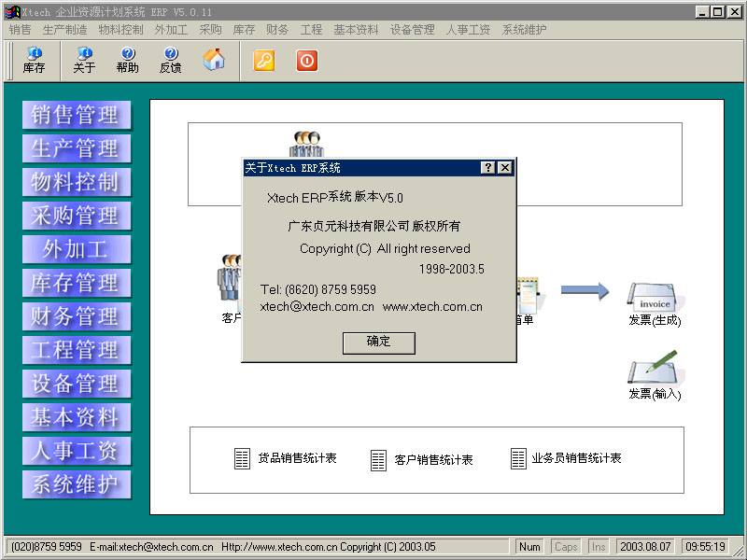
Task: Open the 生产制造 menu
Action: click(x=64, y=30)
